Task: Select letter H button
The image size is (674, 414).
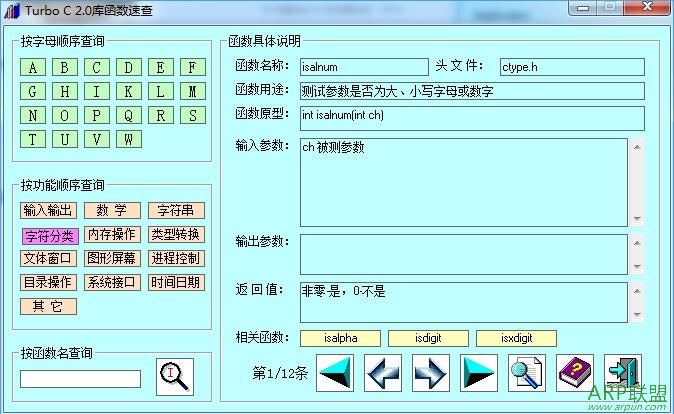Action: coord(65,91)
